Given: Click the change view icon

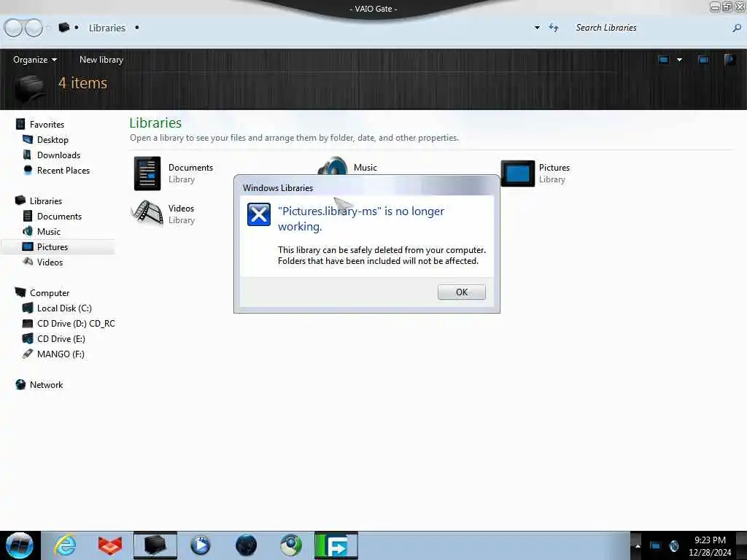Looking at the screenshot, I should tap(663, 60).
